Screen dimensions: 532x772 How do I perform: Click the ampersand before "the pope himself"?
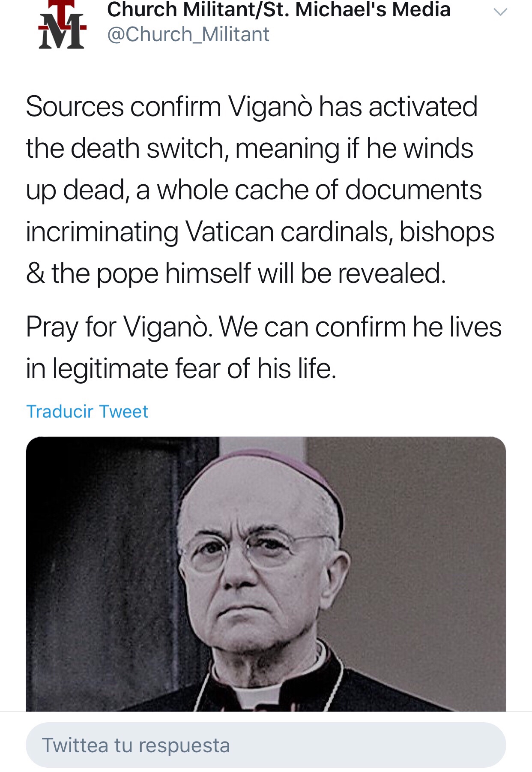pos(35,274)
